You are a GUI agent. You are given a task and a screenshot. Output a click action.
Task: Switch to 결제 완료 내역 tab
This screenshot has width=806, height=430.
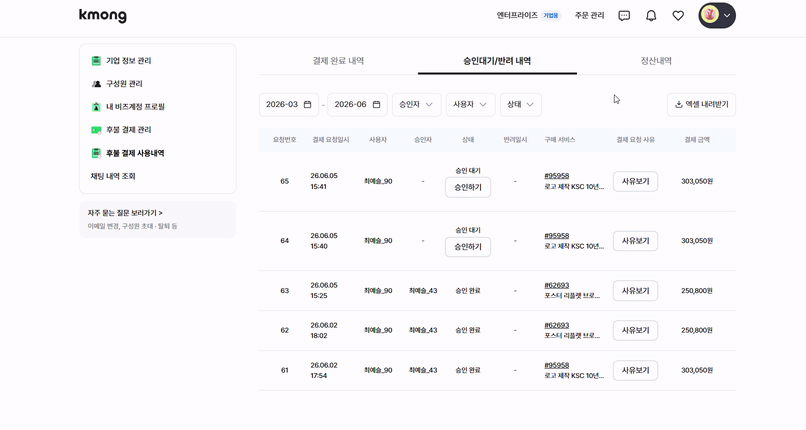[x=338, y=61]
